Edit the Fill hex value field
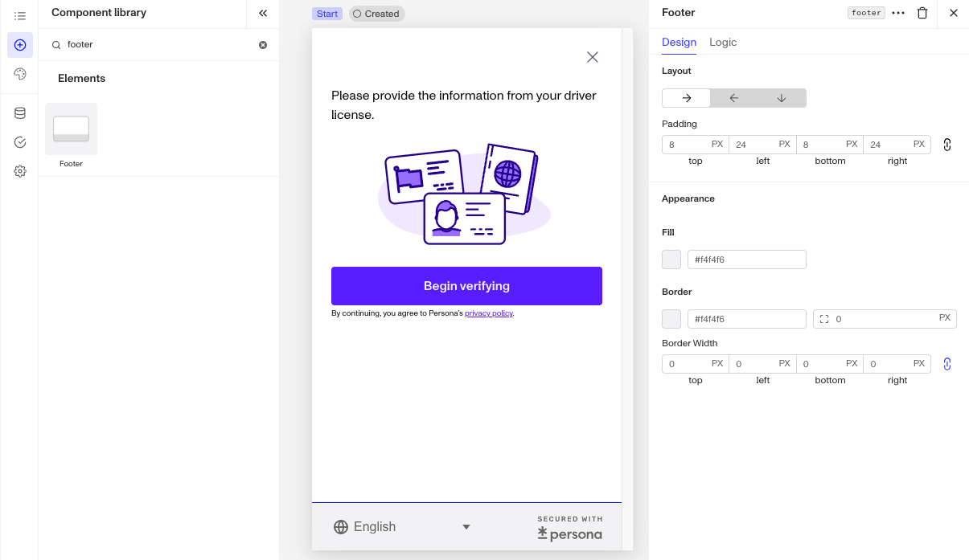The width and height of the screenshot is (969, 560). point(747,260)
